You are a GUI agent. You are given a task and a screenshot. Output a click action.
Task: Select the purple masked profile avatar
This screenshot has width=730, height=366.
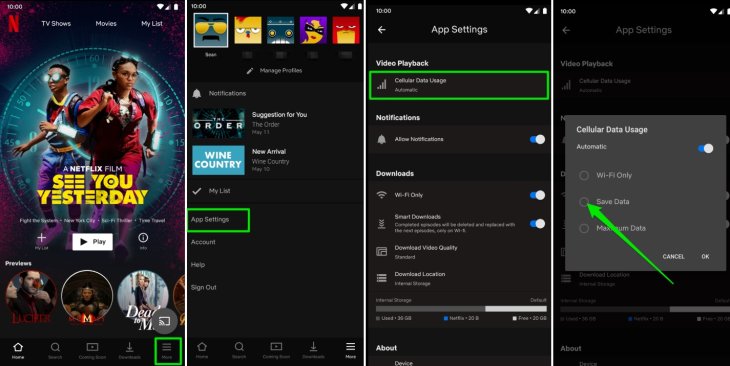tap(313, 30)
